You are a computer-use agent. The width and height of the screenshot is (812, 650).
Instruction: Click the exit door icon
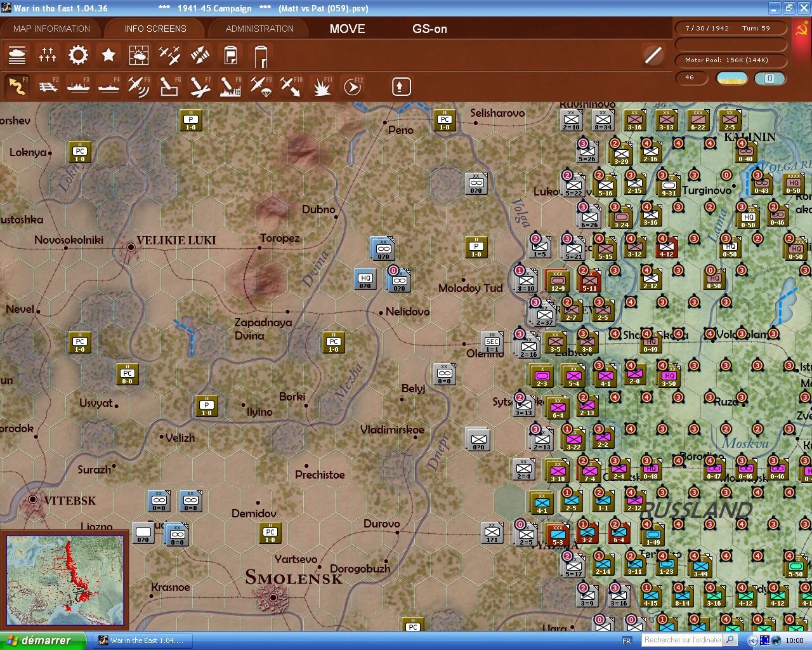(x=261, y=56)
